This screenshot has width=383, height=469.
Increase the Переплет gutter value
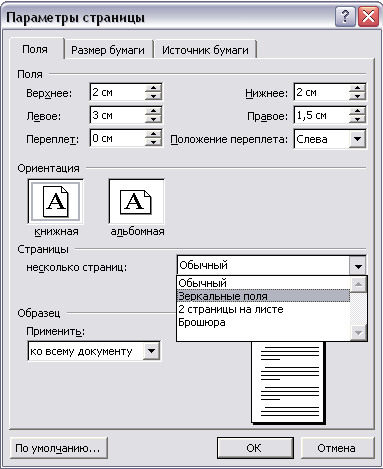153,134
